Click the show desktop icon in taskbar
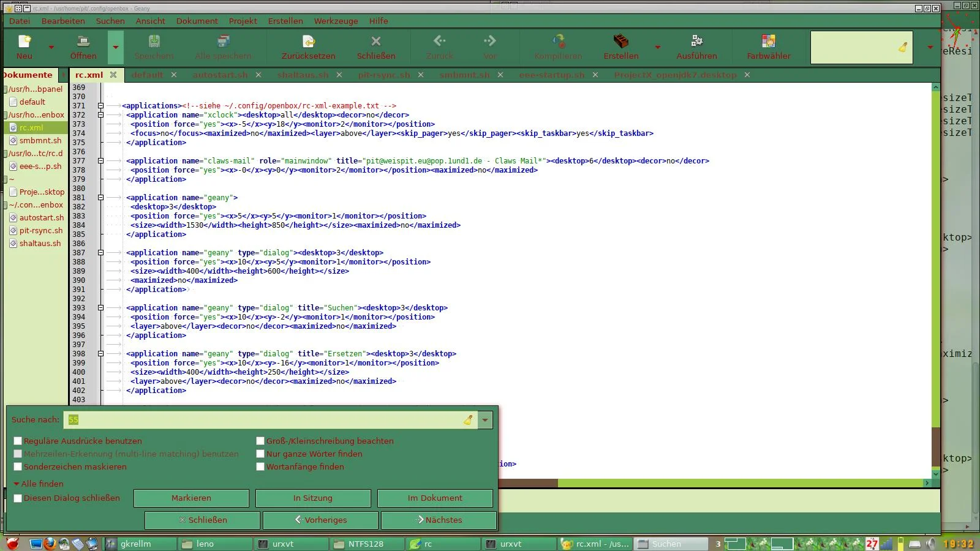This screenshot has width=980, height=551. click(x=36, y=543)
